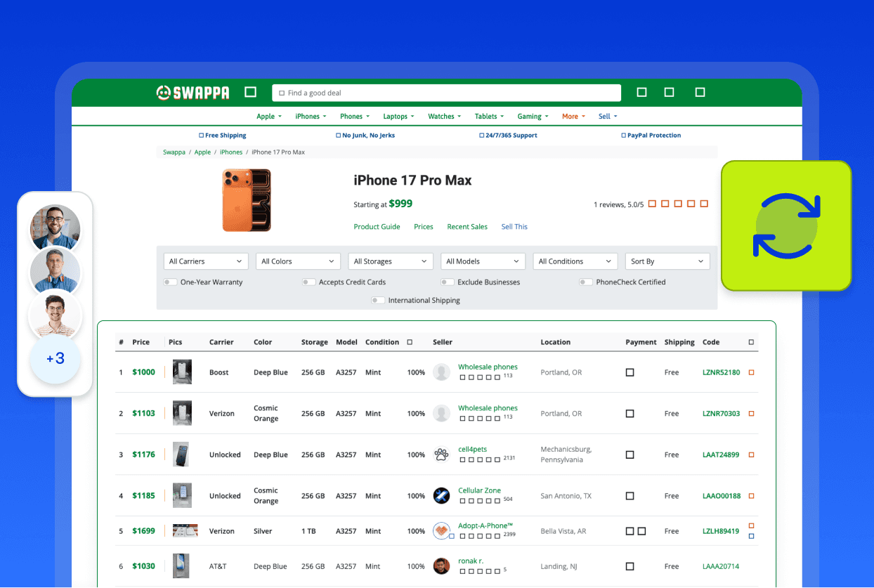The height and width of the screenshot is (588, 874).
Task: Click the Apple breadcrumb link
Action: [202, 152]
